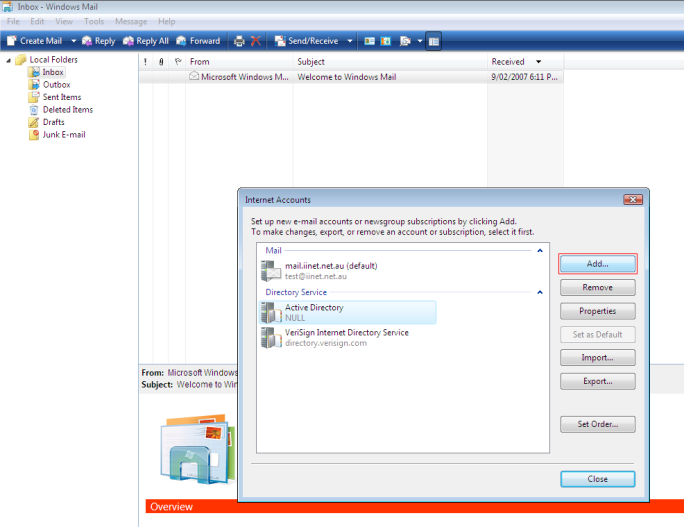Sort by priority exclamation column
The image size is (684, 527).
(x=146, y=62)
